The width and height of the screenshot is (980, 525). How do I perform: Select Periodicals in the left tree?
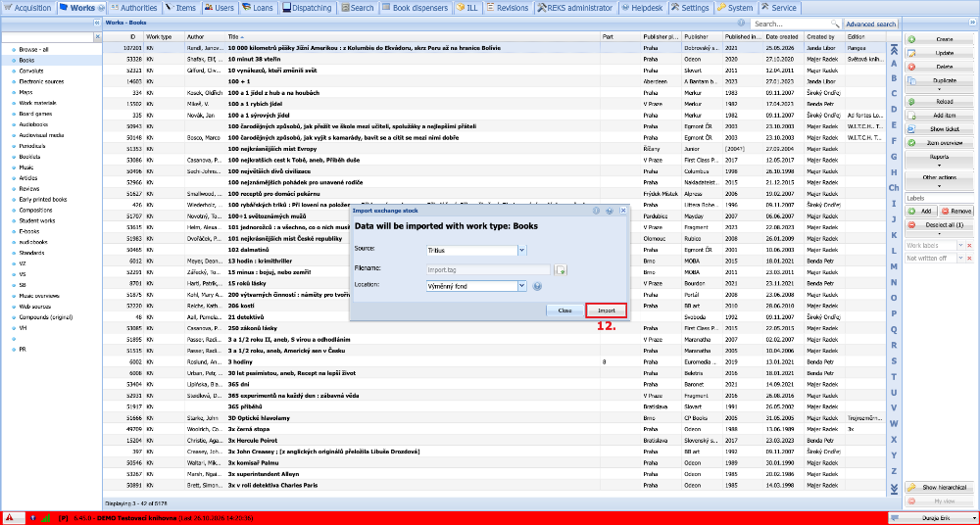(x=32, y=146)
